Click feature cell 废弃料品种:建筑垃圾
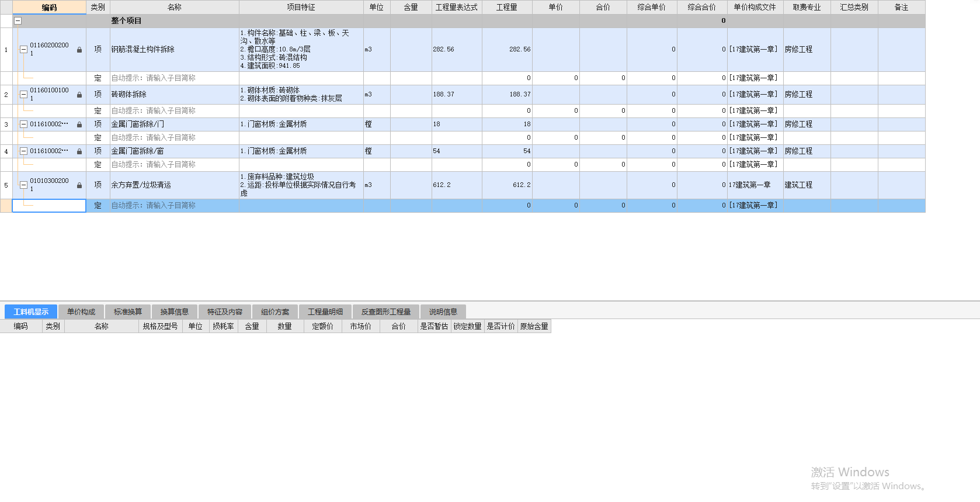Image resolution: width=980 pixels, height=502 pixels. [301, 185]
